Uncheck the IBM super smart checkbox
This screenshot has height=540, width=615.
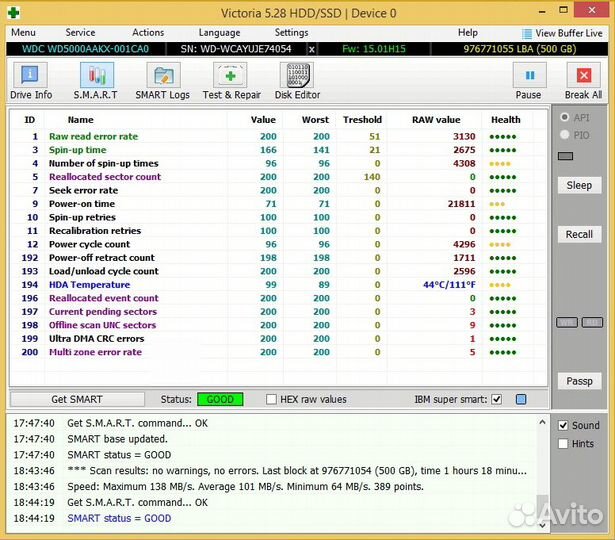pyautogui.click(x=497, y=399)
